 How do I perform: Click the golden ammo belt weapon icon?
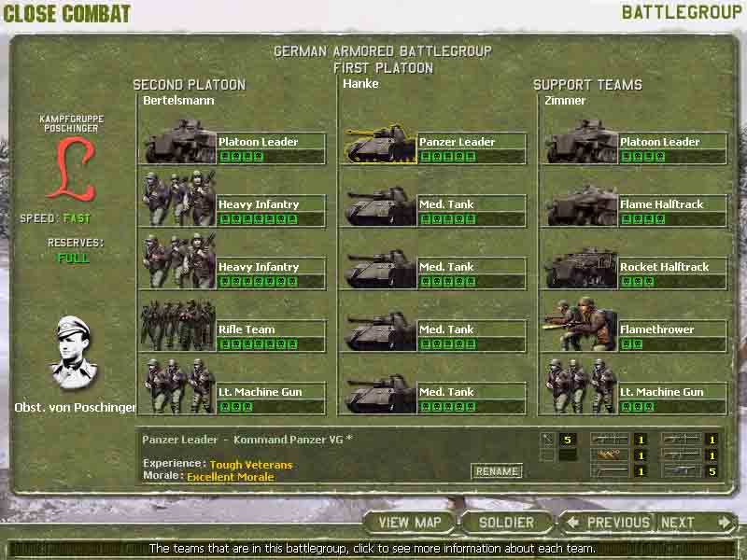click(x=610, y=455)
